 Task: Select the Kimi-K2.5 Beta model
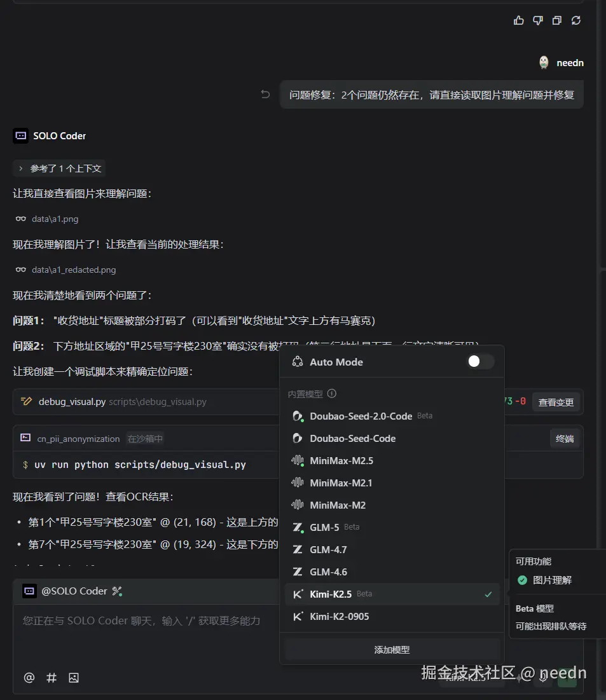(392, 594)
